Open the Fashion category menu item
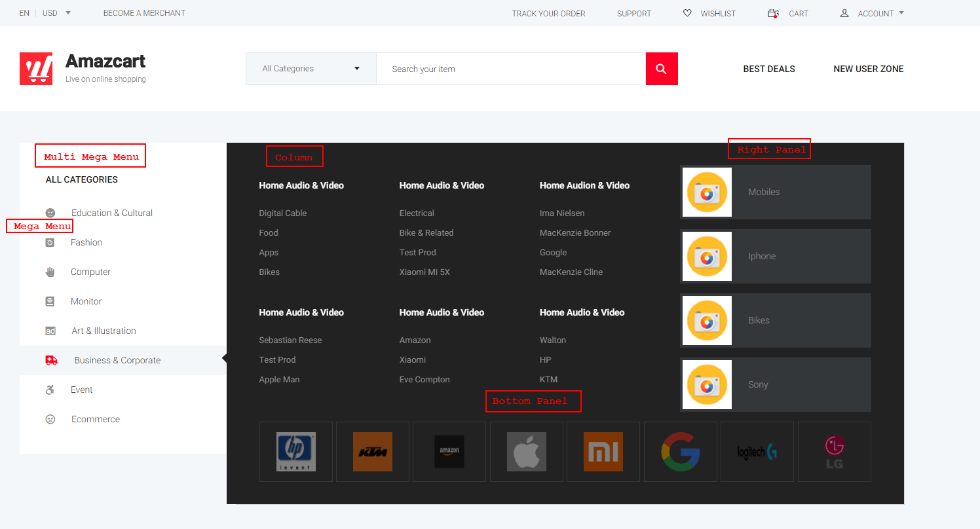 (86, 242)
